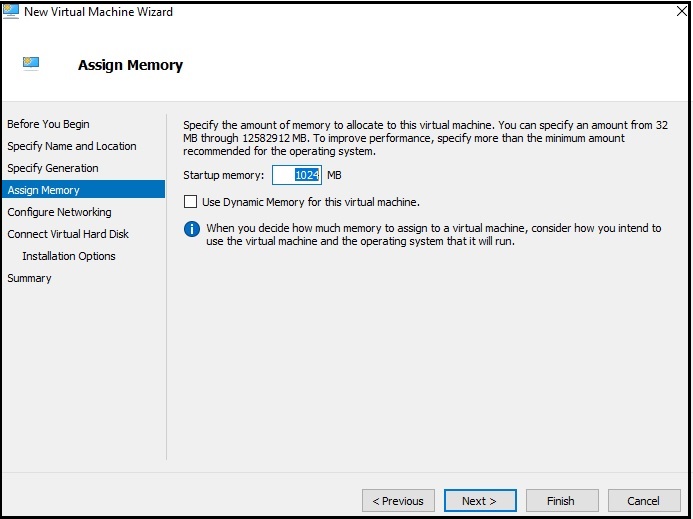Select Specify Generation in the sidebar
The image size is (693, 519).
pos(53,168)
